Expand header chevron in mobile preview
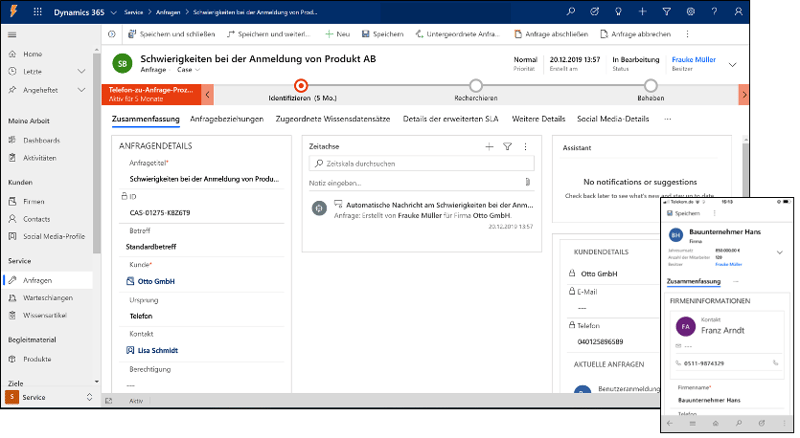The image size is (800, 438). point(780,252)
